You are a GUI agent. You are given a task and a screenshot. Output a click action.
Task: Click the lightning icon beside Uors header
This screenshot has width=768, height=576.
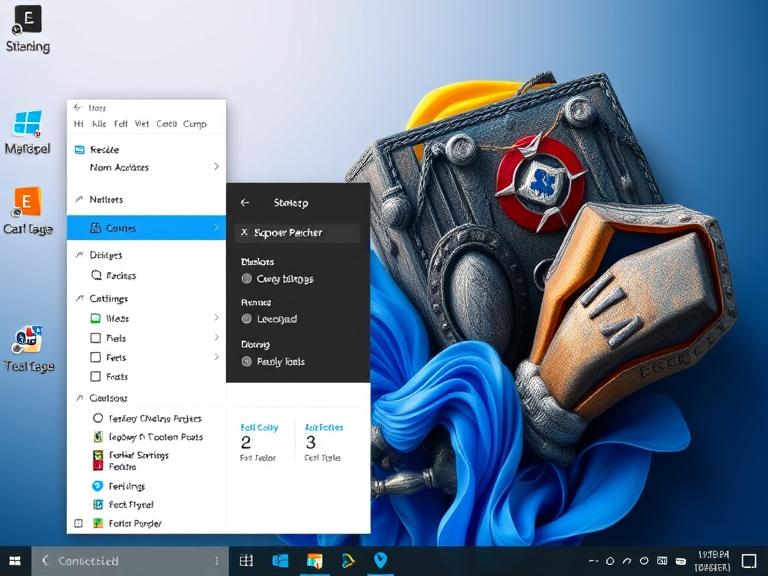tap(77, 107)
